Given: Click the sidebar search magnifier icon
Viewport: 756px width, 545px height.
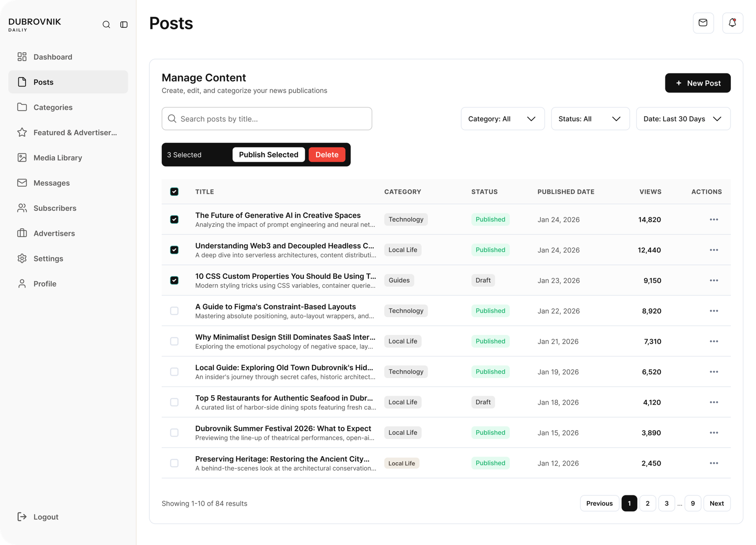Looking at the screenshot, I should click(x=106, y=25).
